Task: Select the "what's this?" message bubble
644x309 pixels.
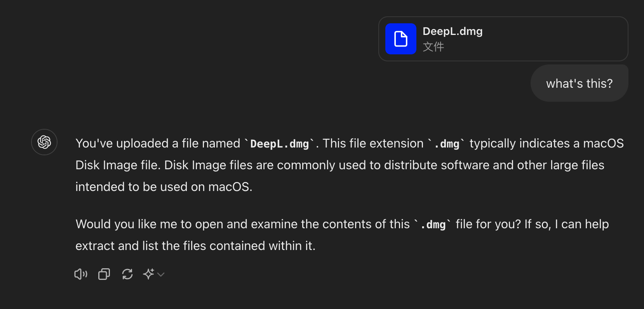Action: pyautogui.click(x=579, y=83)
